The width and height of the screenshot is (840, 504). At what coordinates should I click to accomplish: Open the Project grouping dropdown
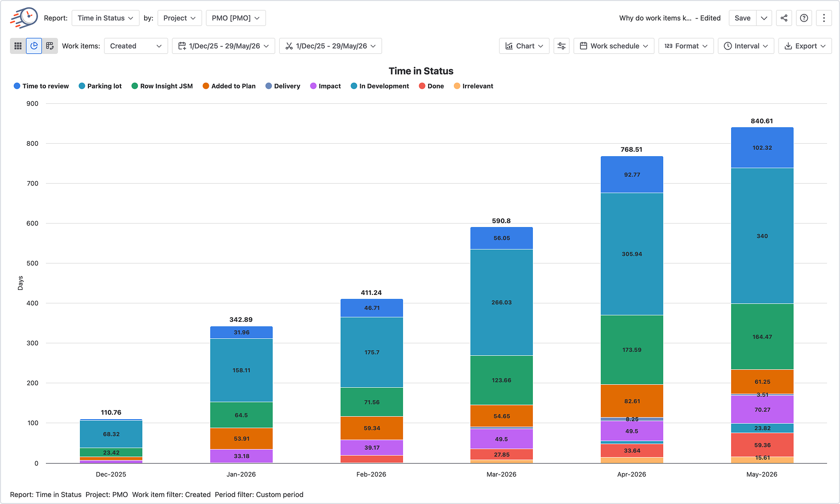click(x=180, y=18)
